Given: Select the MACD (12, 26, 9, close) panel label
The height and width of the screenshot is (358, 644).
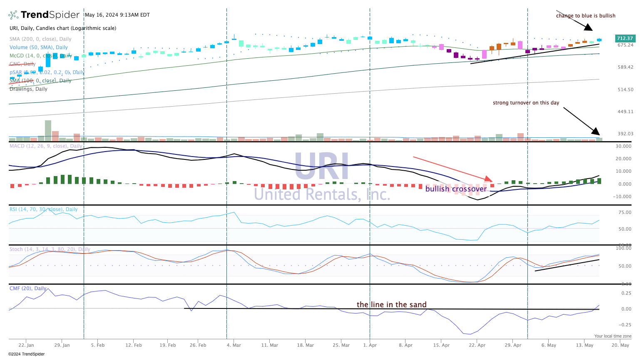Looking at the screenshot, I should pyautogui.click(x=46, y=146).
